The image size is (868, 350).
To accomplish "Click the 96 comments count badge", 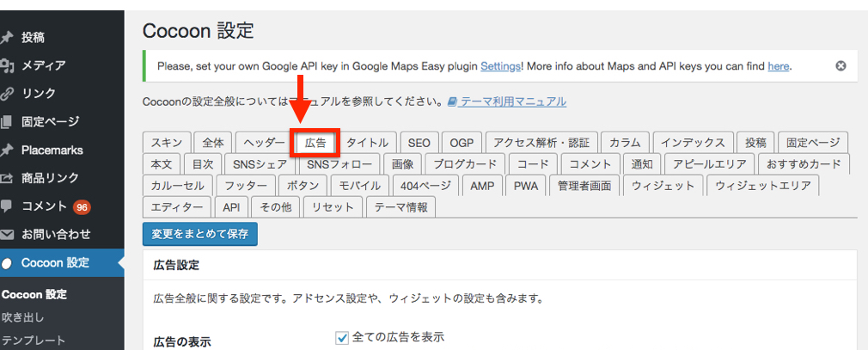I will pos(82,207).
